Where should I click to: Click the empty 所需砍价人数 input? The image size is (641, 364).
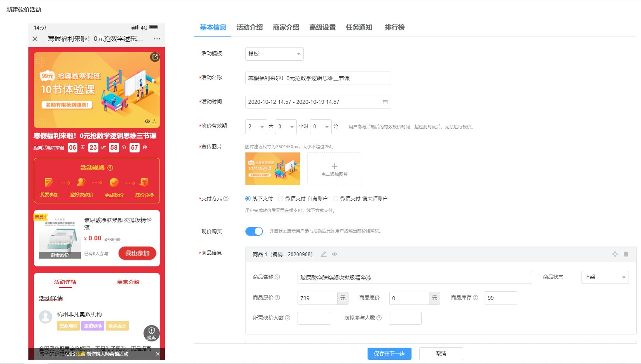[314, 318]
